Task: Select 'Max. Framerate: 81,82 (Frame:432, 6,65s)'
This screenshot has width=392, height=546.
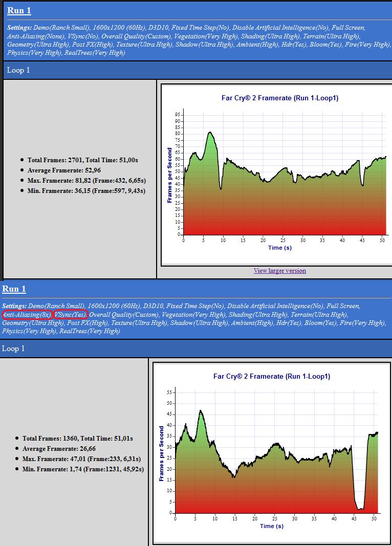Action: click(x=86, y=180)
